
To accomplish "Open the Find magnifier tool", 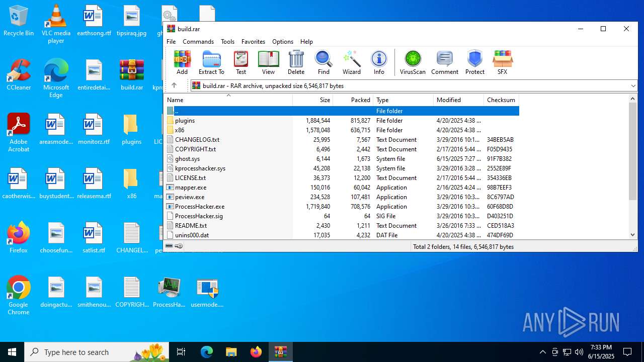I will point(324,62).
